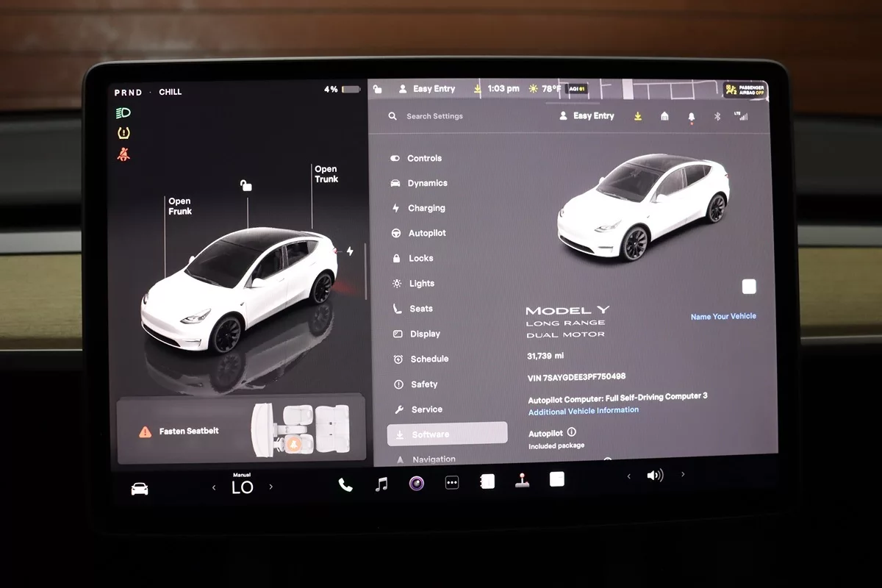
Task: Open the Phone app in bottom bar
Action: (x=345, y=484)
